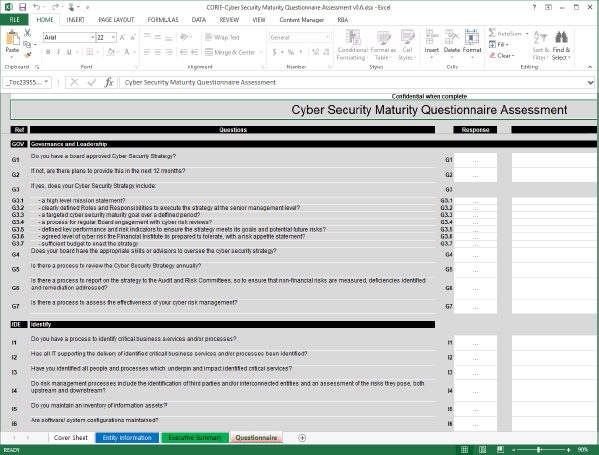Click the Align Right icon

[168, 52]
